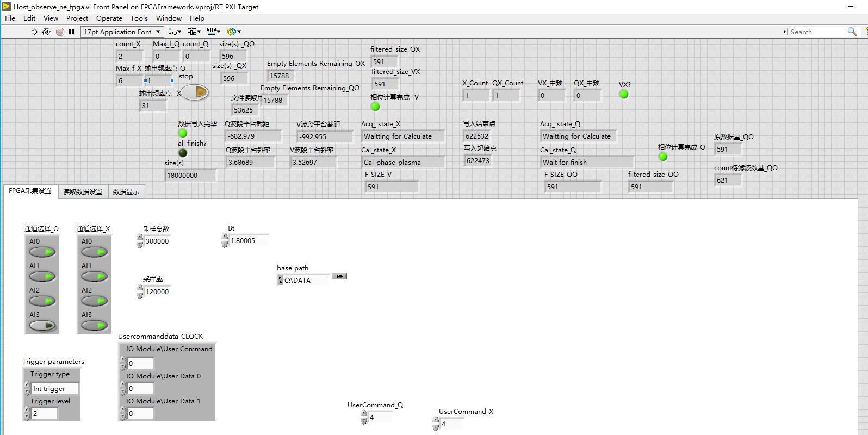This screenshot has height=435, width=868.
Task: Click the 采样率 input field
Action: 157,292
